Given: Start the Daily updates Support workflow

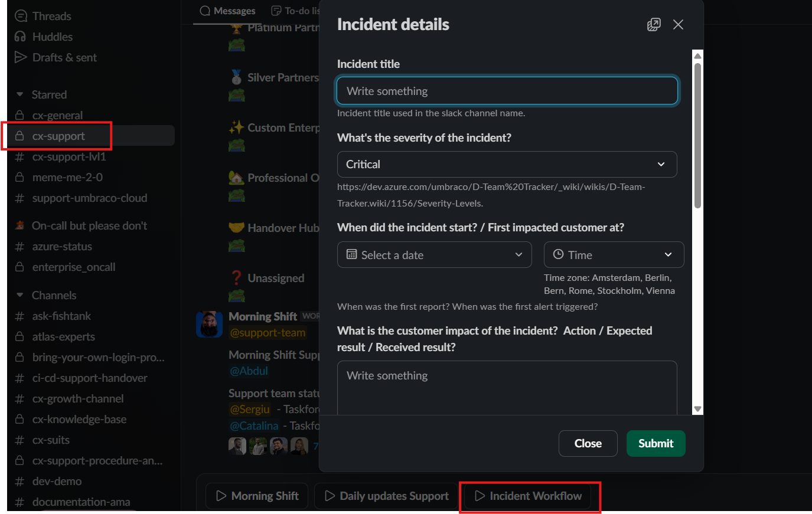Looking at the screenshot, I should (387, 496).
